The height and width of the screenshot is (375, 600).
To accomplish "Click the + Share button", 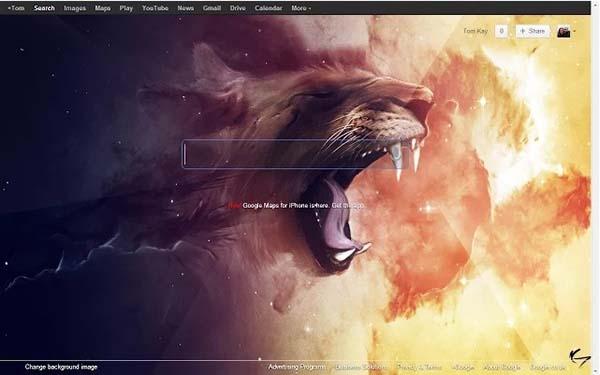I will (532, 31).
